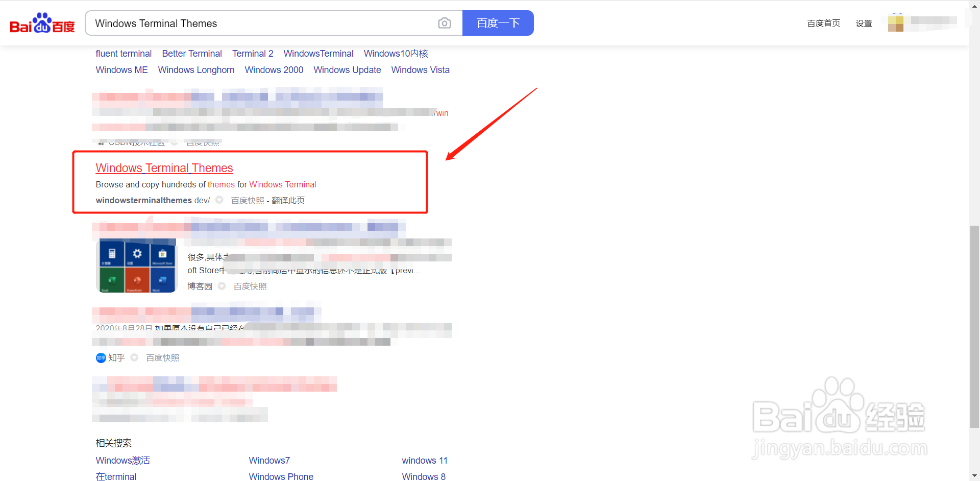The height and width of the screenshot is (481, 980).
Task: Open 百度快照 for 知乎 result
Action: click(x=163, y=358)
